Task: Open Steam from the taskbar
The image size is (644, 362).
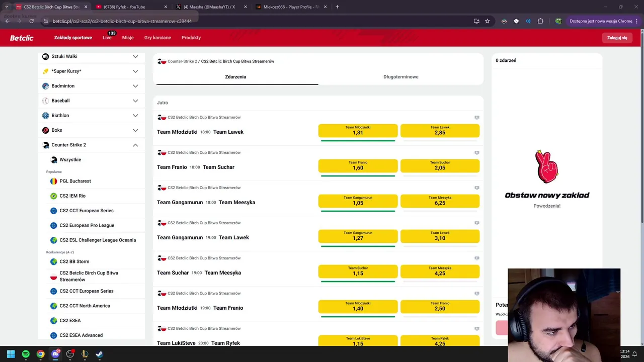Action: pos(100,354)
